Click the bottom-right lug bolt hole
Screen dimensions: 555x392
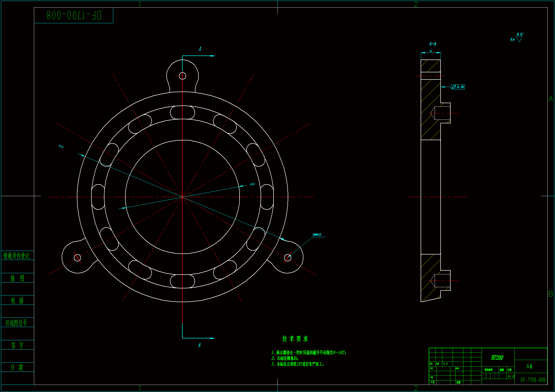click(x=287, y=258)
